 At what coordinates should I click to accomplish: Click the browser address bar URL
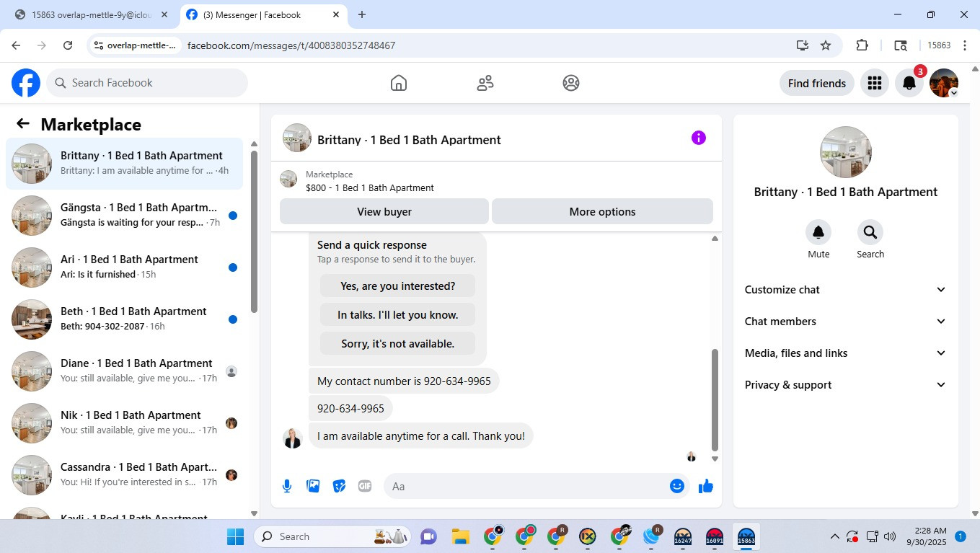click(x=291, y=45)
